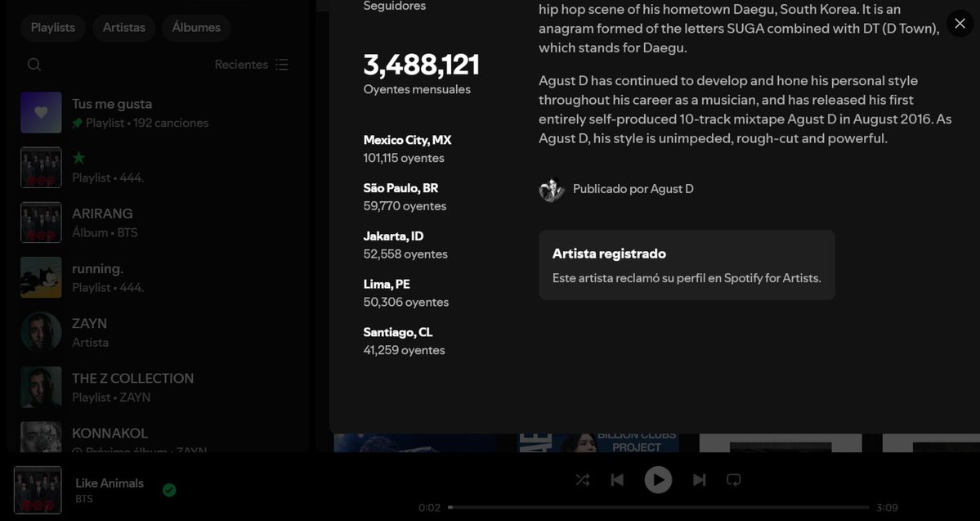This screenshot has height=521, width=980.
Task: Click the Tus me gusta heart cover
Action: (41, 113)
